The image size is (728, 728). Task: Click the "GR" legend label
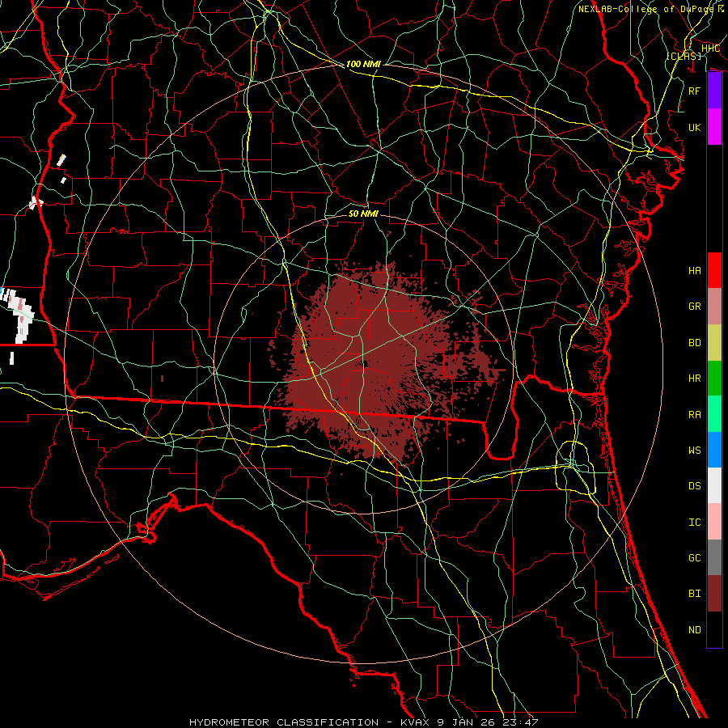pos(695,307)
